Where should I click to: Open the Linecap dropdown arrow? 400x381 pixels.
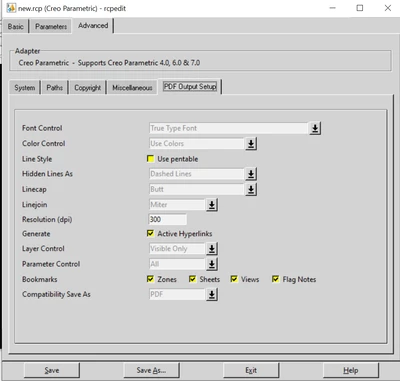(251, 189)
